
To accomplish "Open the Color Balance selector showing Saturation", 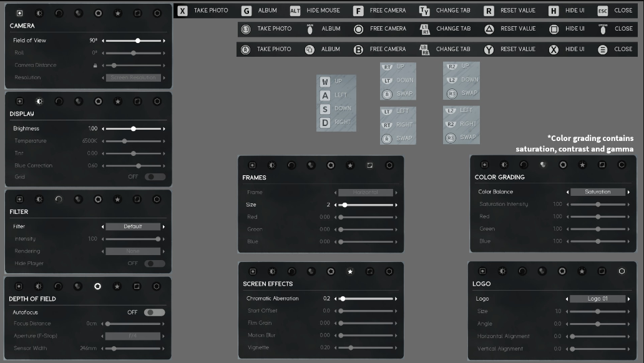I will pos(598,191).
